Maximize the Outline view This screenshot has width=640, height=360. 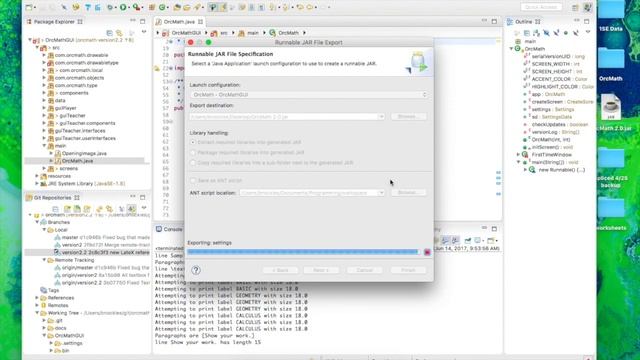[x=587, y=21]
